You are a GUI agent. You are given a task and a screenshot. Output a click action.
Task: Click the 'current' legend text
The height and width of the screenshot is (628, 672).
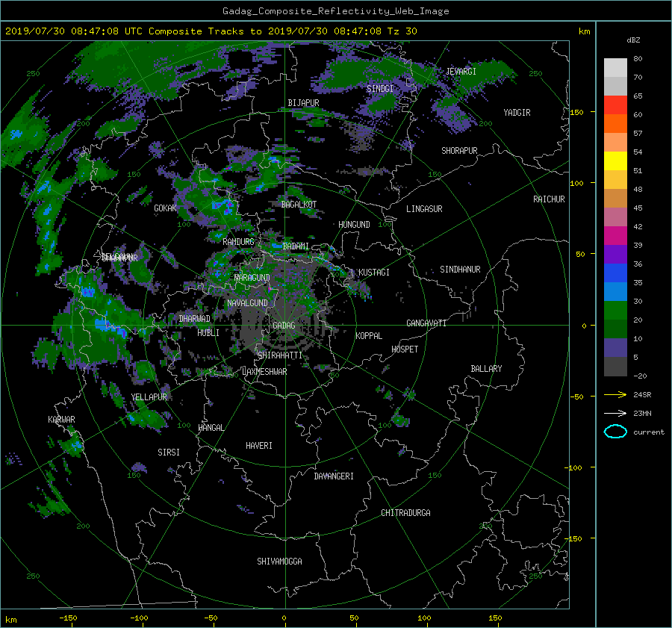tap(649, 432)
